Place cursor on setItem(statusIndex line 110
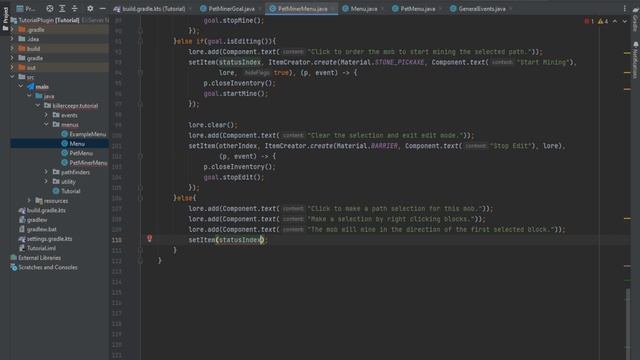 point(227,240)
